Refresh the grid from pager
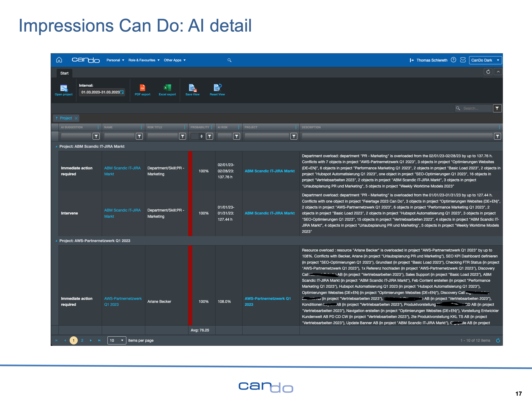Screen dimensions: 532x399 [x=498, y=341]
